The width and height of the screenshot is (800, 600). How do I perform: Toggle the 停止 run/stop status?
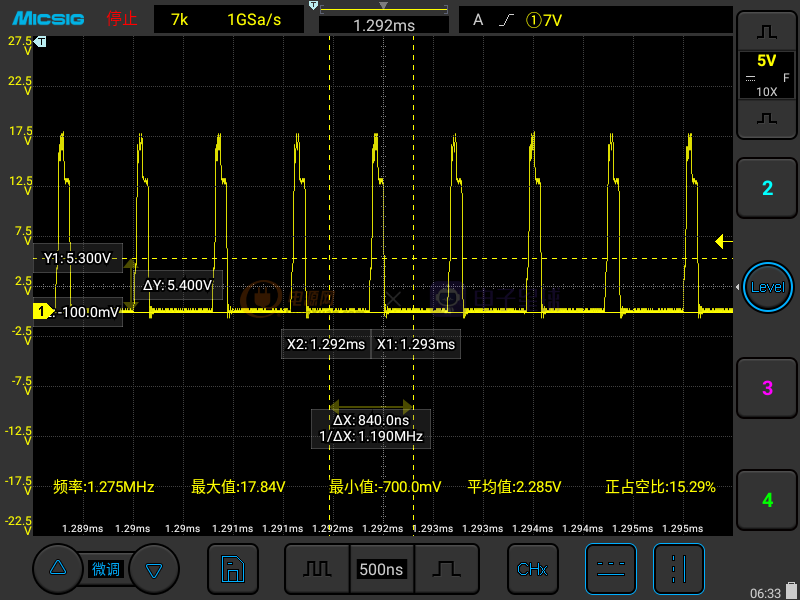click(122, 19)
